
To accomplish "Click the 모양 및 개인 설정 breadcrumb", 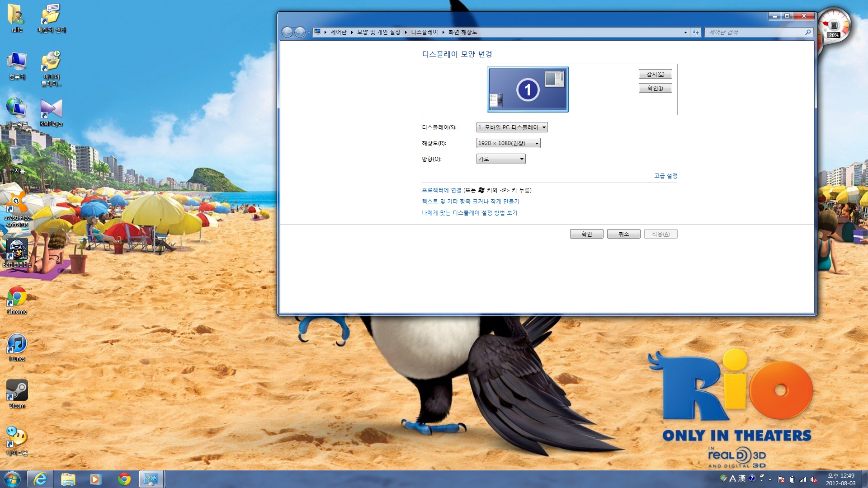I will click(x=378, y=32).
